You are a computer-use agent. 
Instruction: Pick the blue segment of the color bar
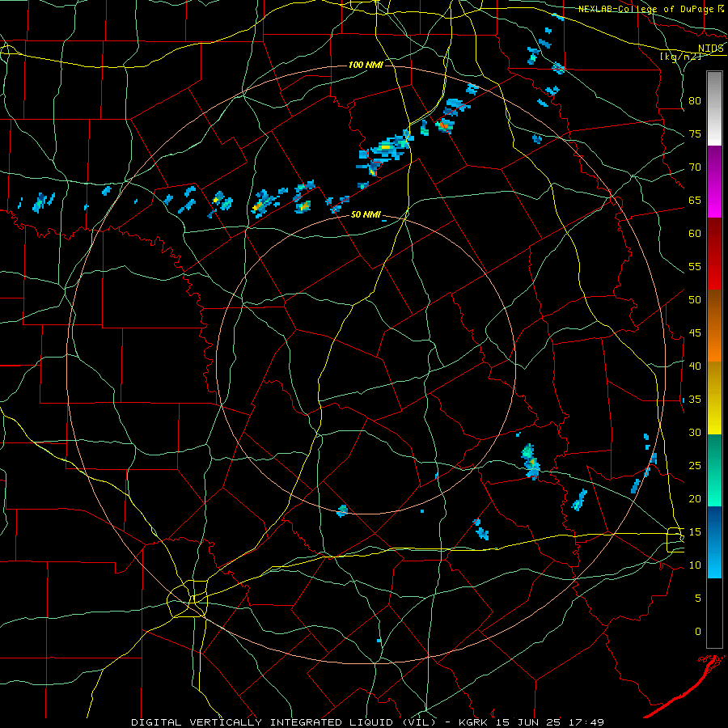click(x=714, y=542)
